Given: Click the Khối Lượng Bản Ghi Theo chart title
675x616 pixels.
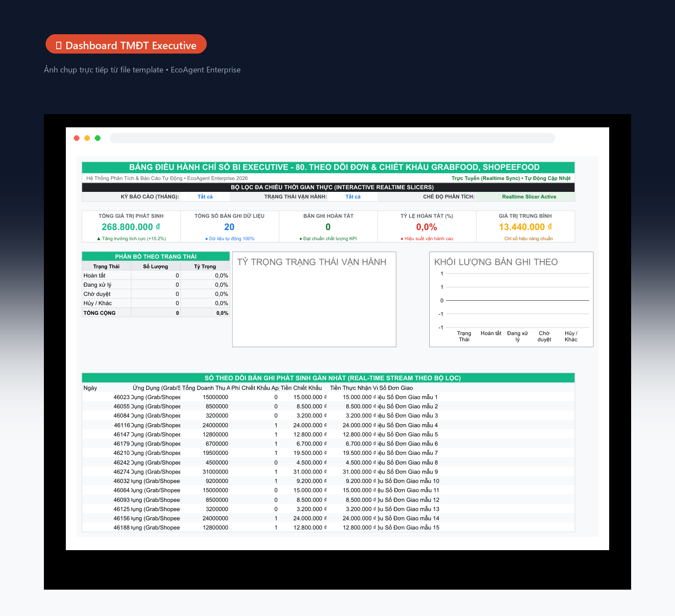Looking at the screenshot, I should point(496,262).
